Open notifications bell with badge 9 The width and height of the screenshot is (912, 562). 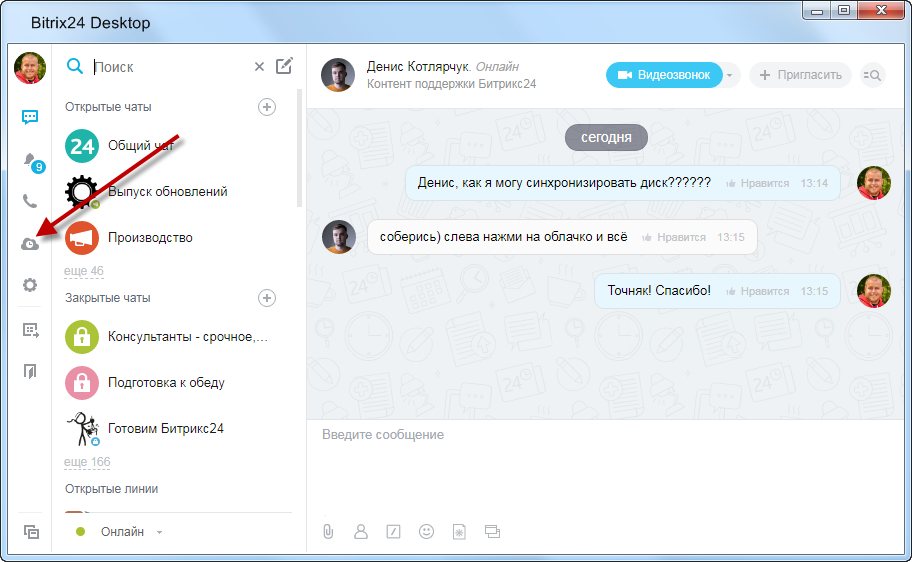[33, 162]
